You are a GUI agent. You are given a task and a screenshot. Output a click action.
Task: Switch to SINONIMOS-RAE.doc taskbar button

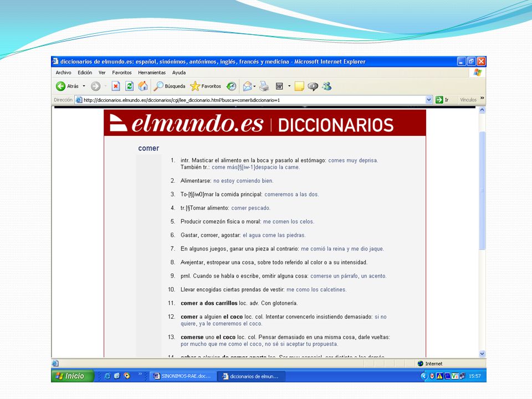pyautogui.click(x=182, y=376)
